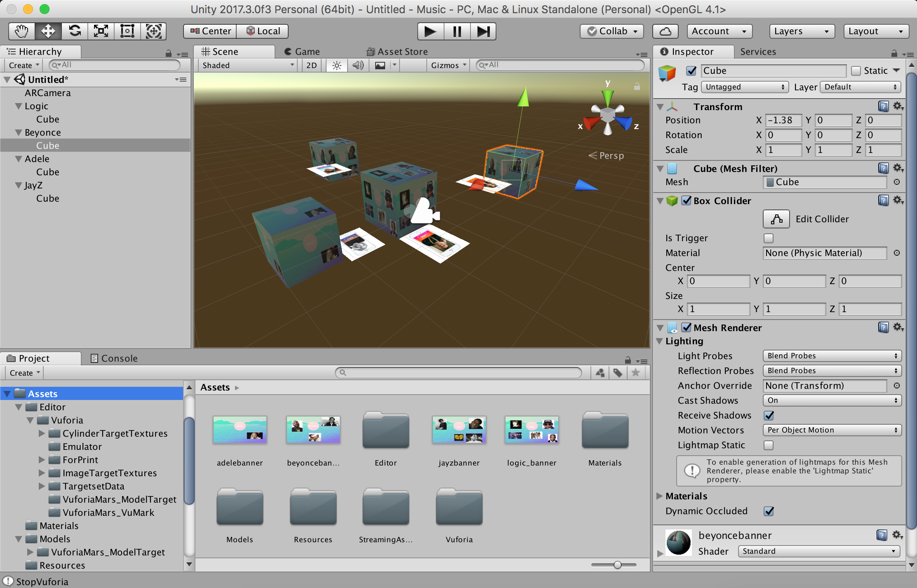Open the Shader Standard dropdown
The image size is (917, 588).
click(x=819, y=551)
